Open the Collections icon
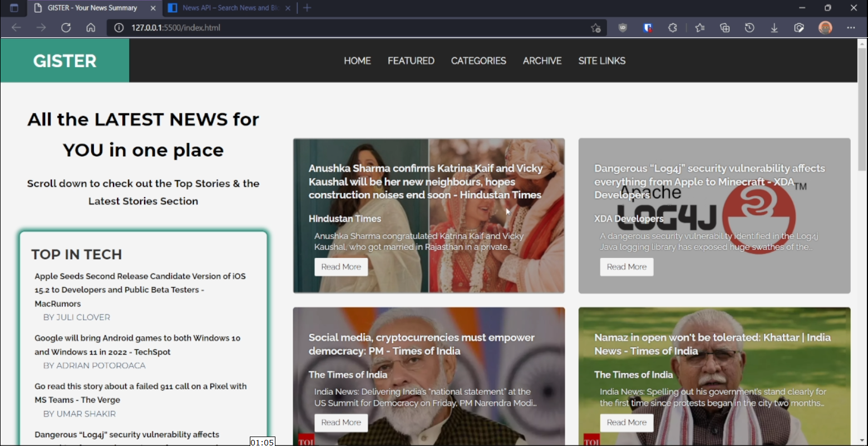This screenshot has height=446, width=868. pos(724,28)
